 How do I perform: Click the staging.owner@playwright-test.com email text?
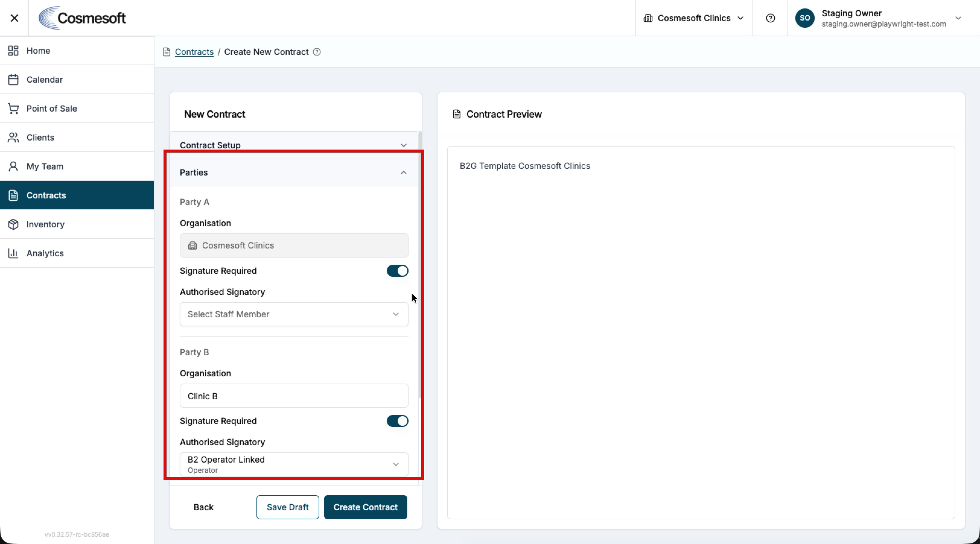pyautogui.click(x=883, y=24)
